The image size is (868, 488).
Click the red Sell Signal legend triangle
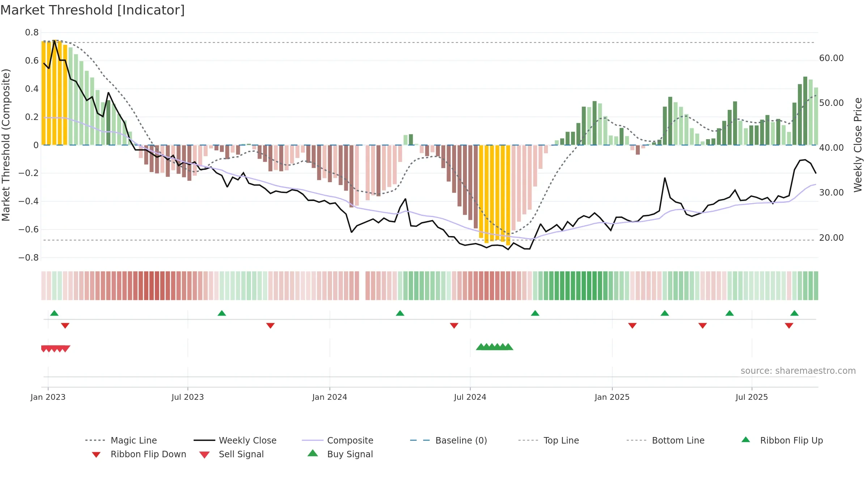point(204,455)
